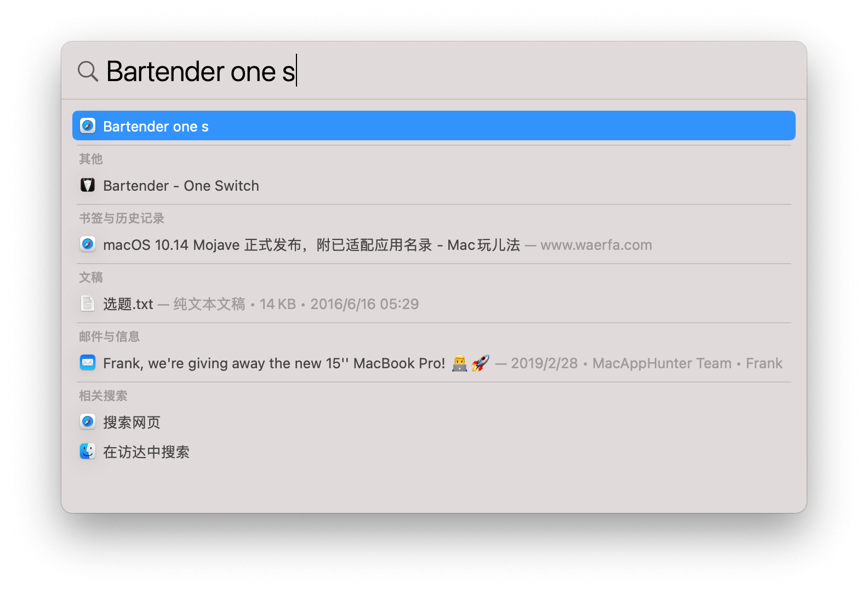Viewport: 868px width, 594px height.
Task: Click the Spotlight magnifying glass icon
Action: pyautogui.click(x=88, y=71)
